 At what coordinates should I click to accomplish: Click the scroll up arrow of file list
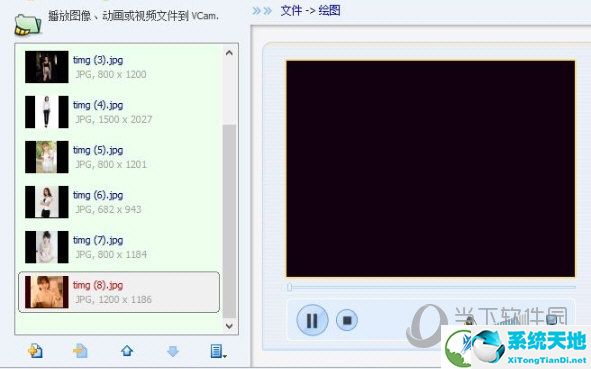tap(229, 53)
